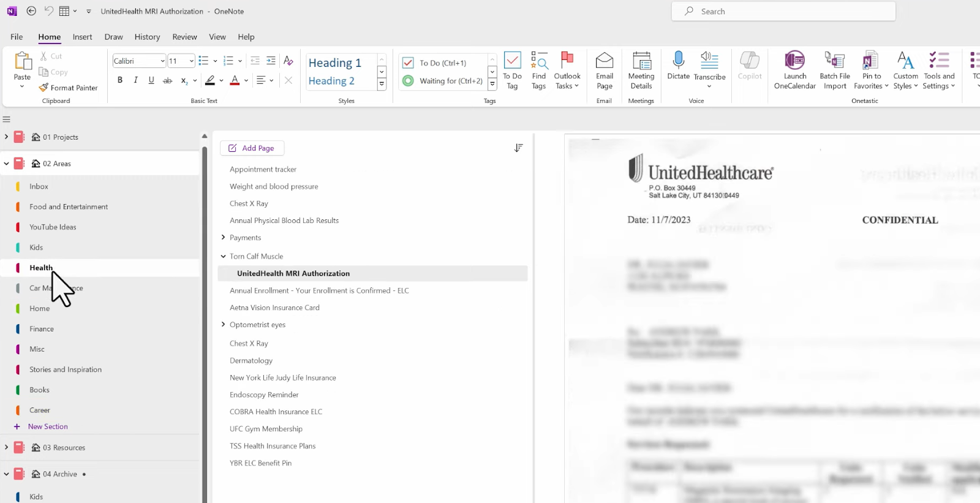Toggle the navigation pane hamburger icon
The height and width of the screenshot is (503, 980).
(x=7, y=119)
